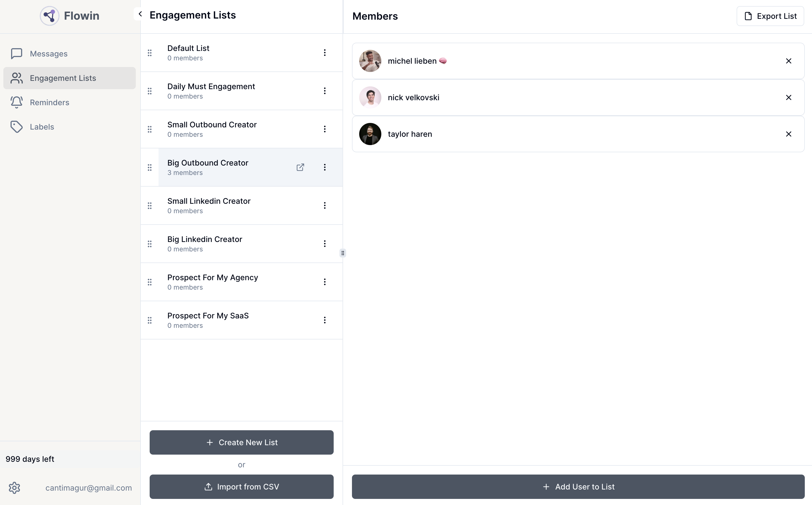Select Labels using the tag icon
Screen dimensions: 812x505
click(x=16, y=127)
